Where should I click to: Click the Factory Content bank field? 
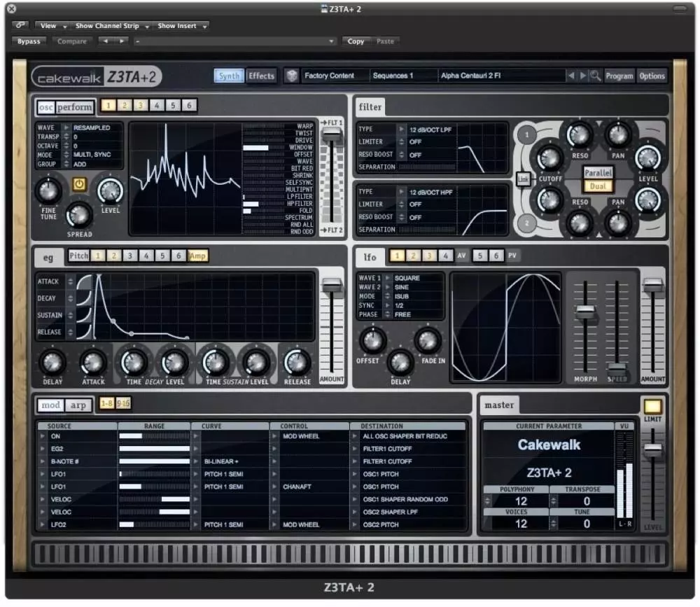pyautogui.click(x=335, y=76)
